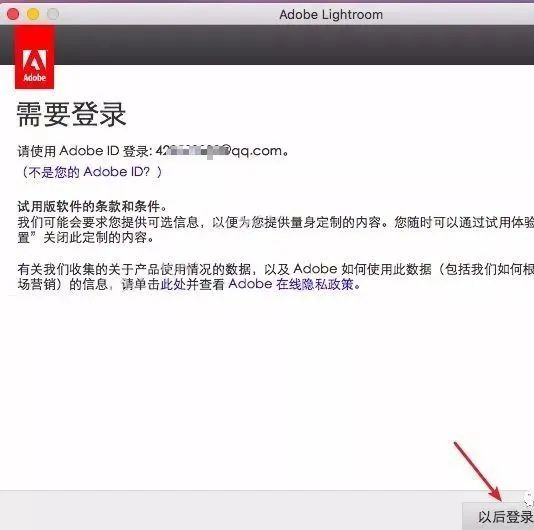The height and width of the screenshot is (530, 534).
Task: Click the paragraph about 量身定制的内容
Action: tap(276, 230)
